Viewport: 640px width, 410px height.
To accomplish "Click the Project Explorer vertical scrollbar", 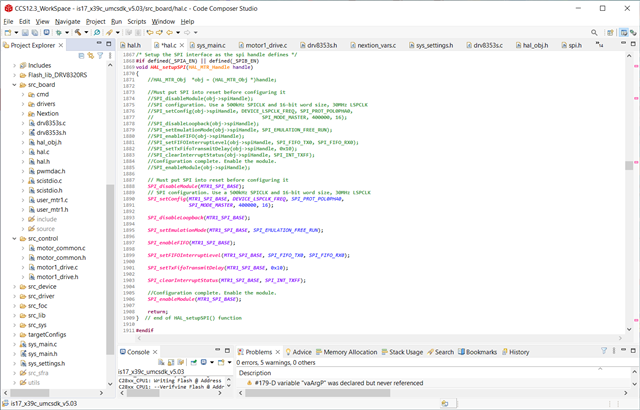I will point(110,269).
